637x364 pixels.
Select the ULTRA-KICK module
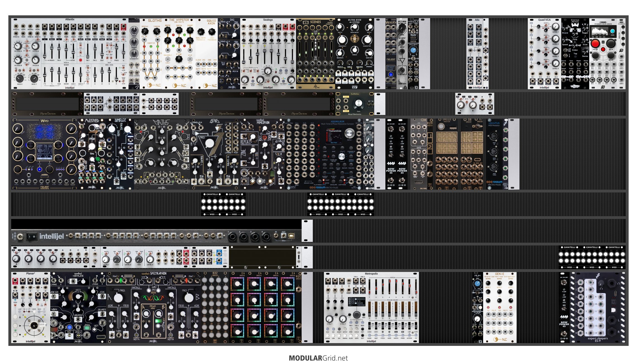(x=355, y=54)
